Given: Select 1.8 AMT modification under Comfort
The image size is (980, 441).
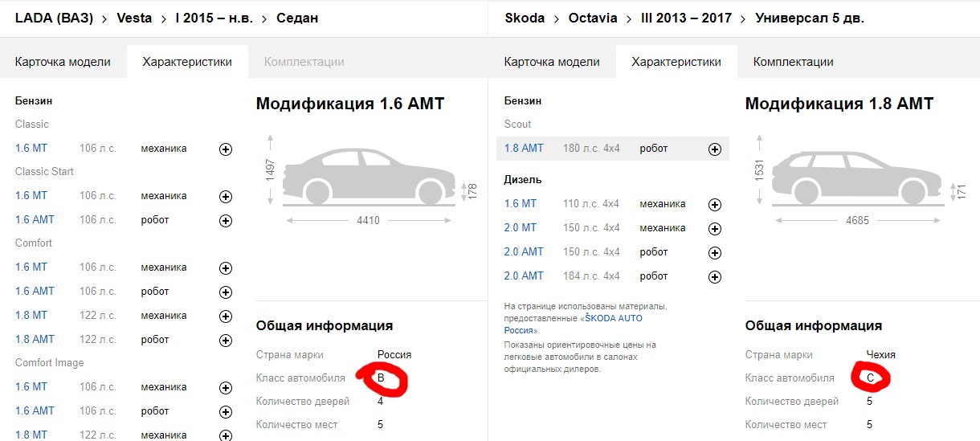Looking at the screenshot, I should click(35, 339).
